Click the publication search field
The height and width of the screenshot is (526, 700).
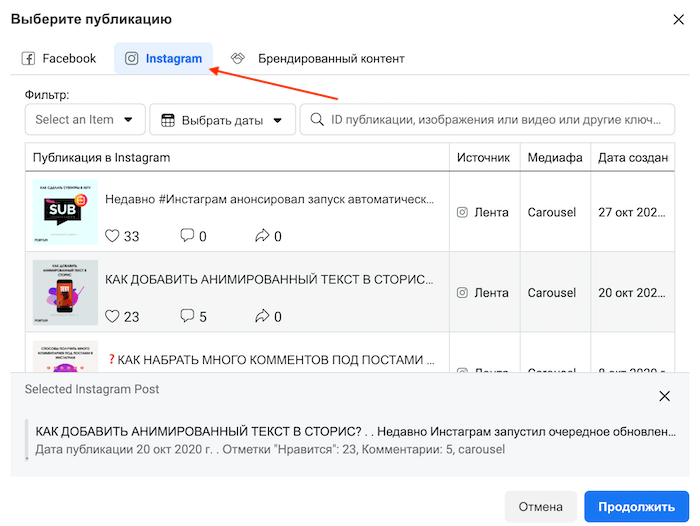[x=490, y=120]
